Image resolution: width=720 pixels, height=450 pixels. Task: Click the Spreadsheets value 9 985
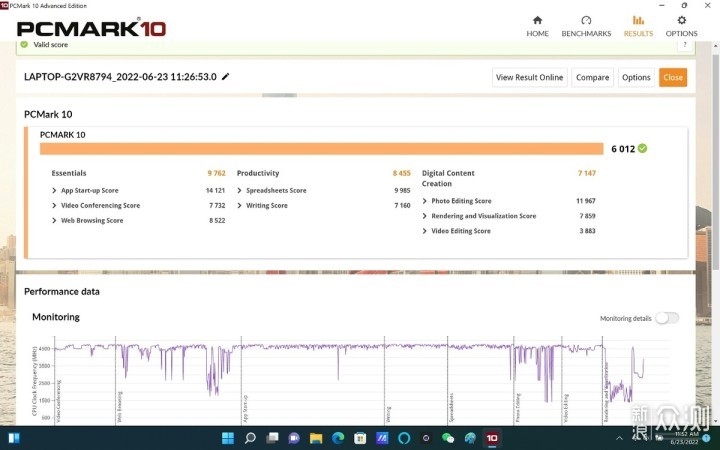[402, 190]
